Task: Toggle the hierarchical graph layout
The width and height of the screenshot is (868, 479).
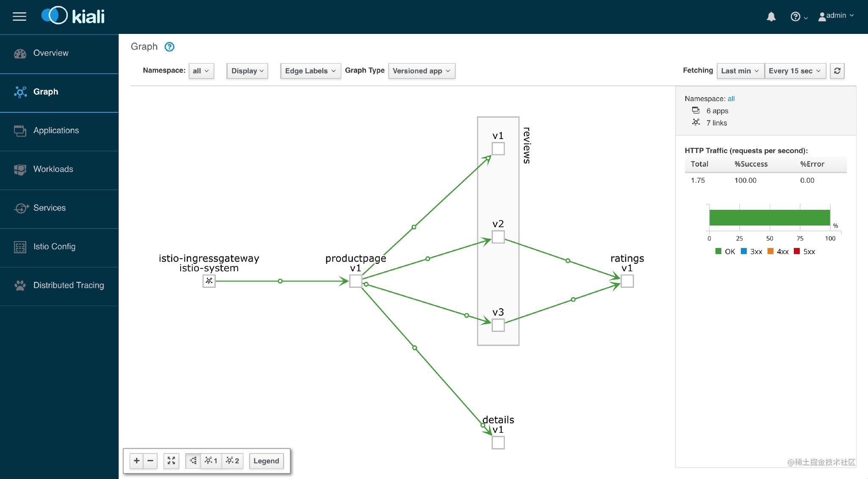Action: [x=193, y=461]
